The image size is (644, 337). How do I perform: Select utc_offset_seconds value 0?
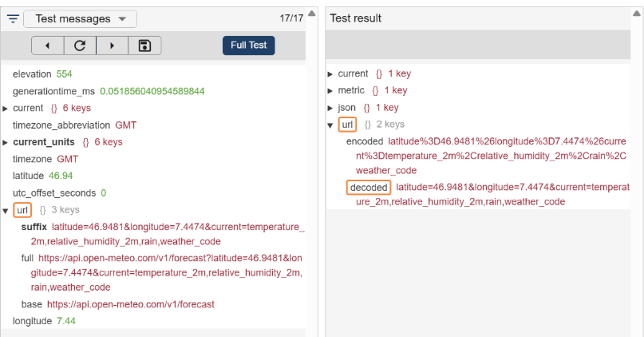coord(104,193)
